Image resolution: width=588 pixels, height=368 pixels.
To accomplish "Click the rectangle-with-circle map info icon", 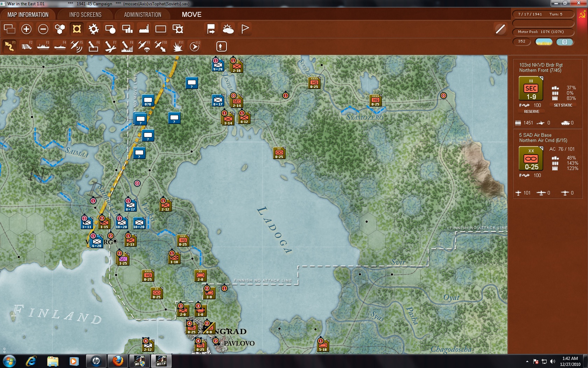I will [x=110, y=29].
